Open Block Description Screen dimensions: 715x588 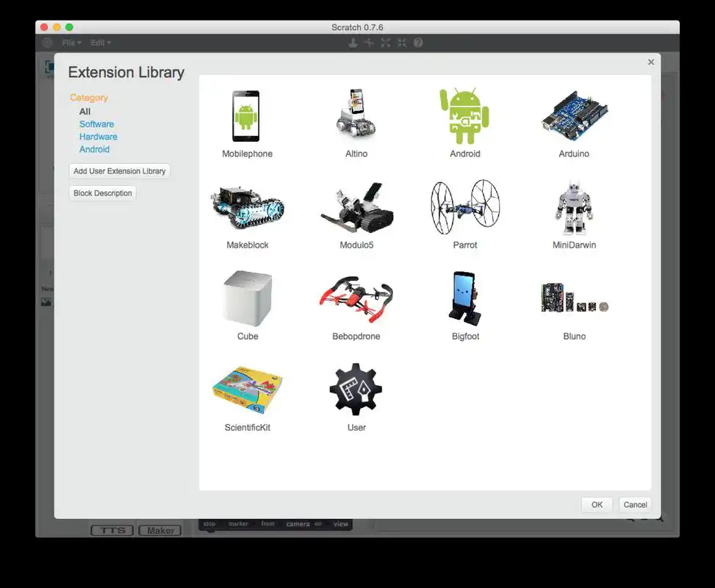point(103,193)
